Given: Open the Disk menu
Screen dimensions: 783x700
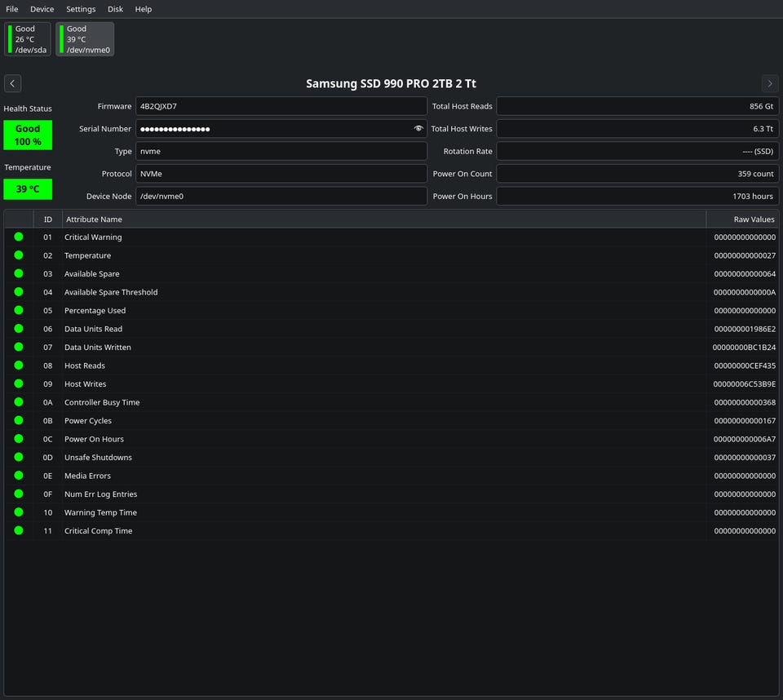Looking at the screenshot, I should tap(115, 9).
